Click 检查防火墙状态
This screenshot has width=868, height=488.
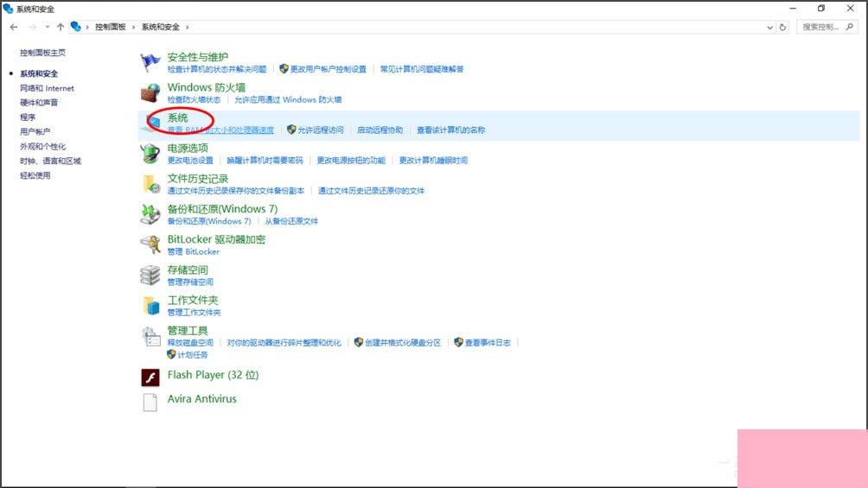[194, 99]
